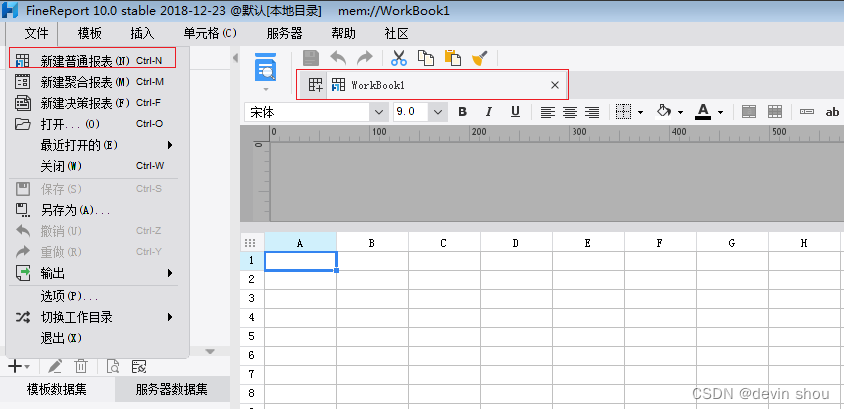Open the 模板 menu
844x409 pixels.
point(89,34)
